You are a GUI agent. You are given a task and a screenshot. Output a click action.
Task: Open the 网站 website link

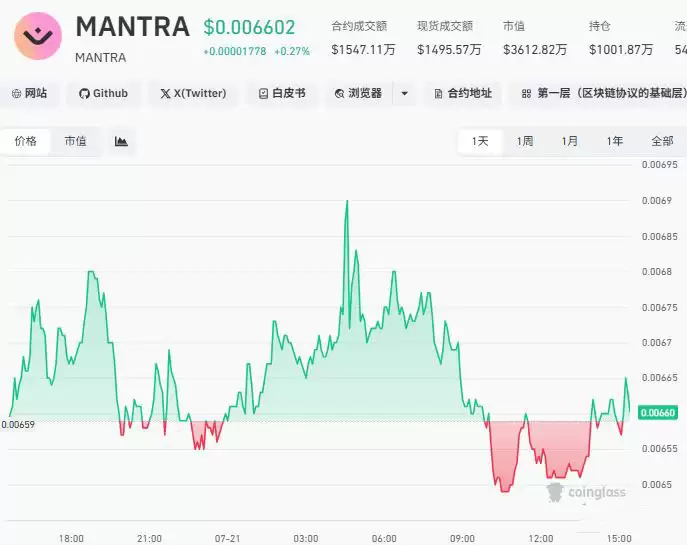29,93
